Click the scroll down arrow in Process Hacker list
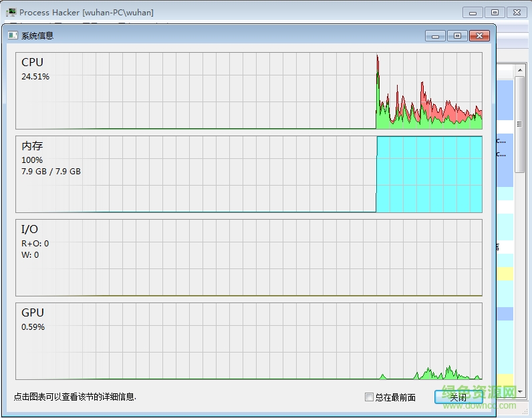Image resolution: width=532 pixels, height=418 pixels. (x=520, y=391)
